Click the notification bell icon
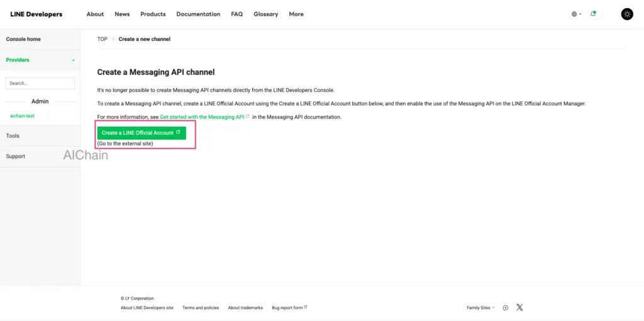 pos(592,14)
